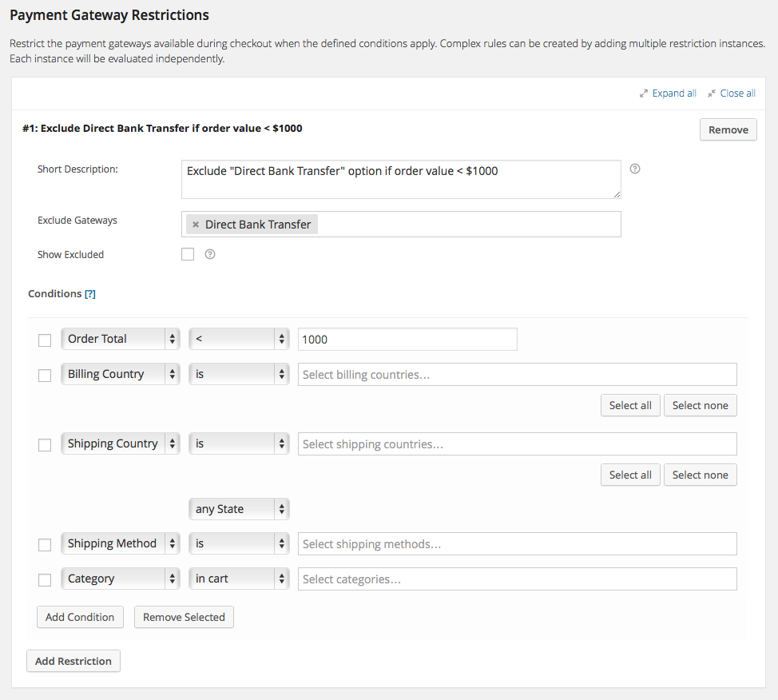Click help icon next to Show Excluded

click(x=210, y=254)
